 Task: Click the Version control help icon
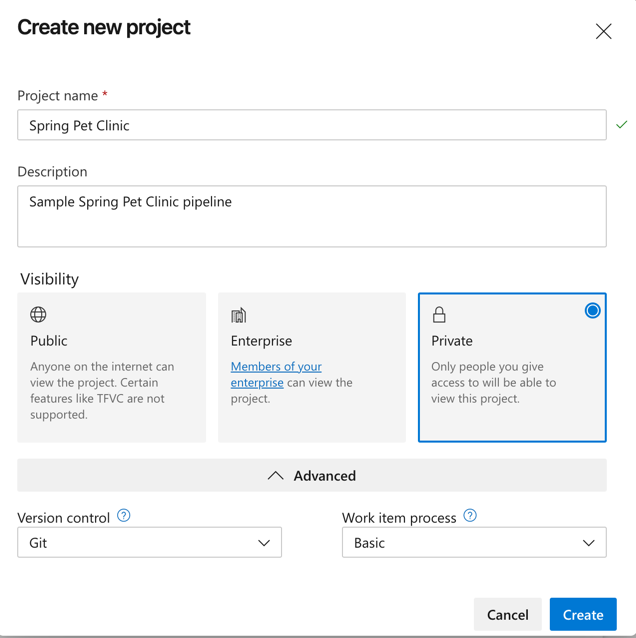tap(124, 516)
